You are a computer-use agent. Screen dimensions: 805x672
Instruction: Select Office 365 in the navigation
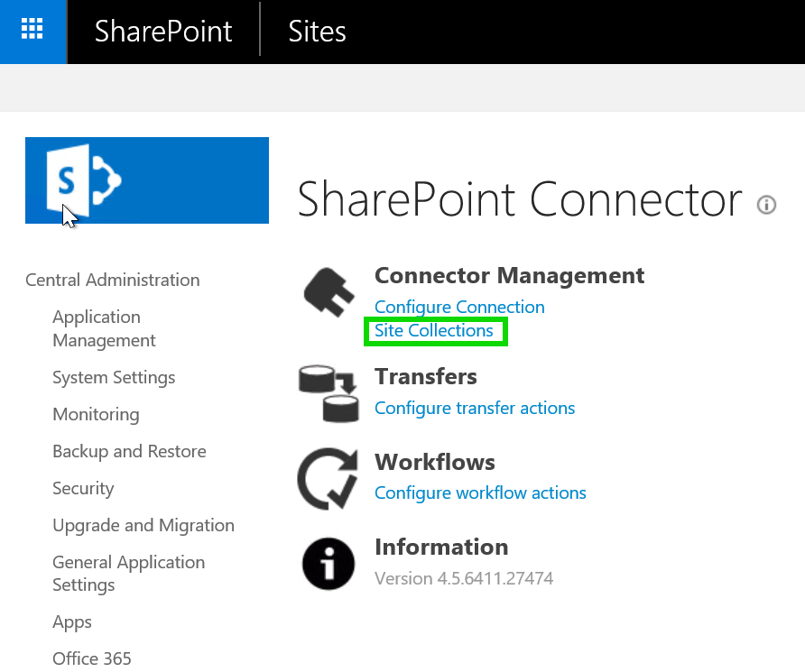click(91, 658)
